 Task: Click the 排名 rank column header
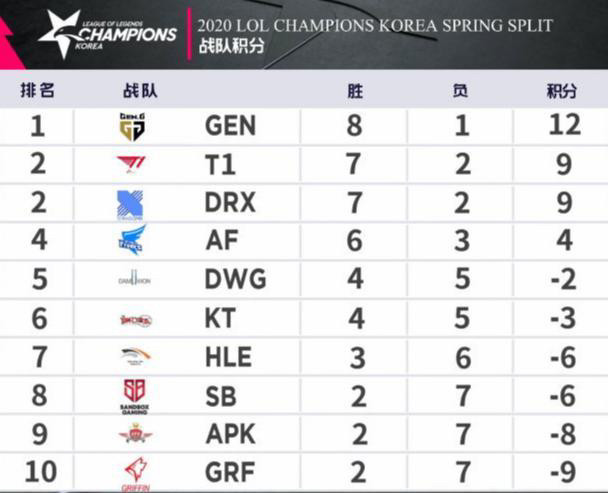pos(37,90)
